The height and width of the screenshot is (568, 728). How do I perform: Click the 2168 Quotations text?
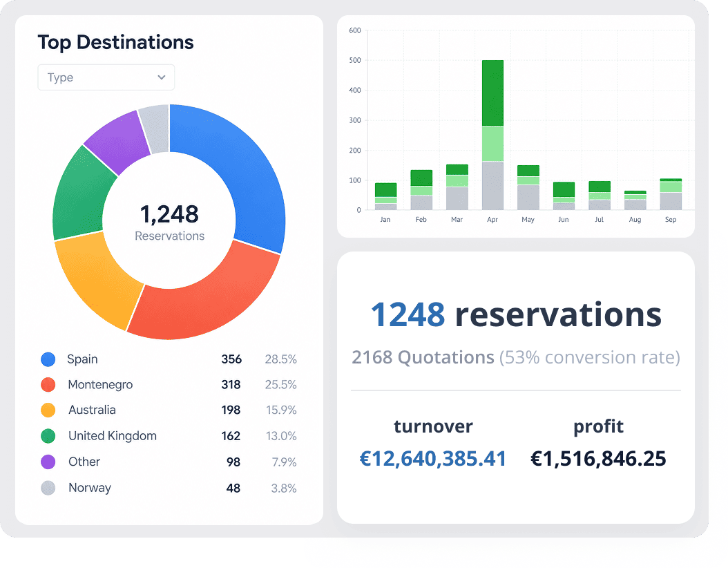tap(423, 357)
